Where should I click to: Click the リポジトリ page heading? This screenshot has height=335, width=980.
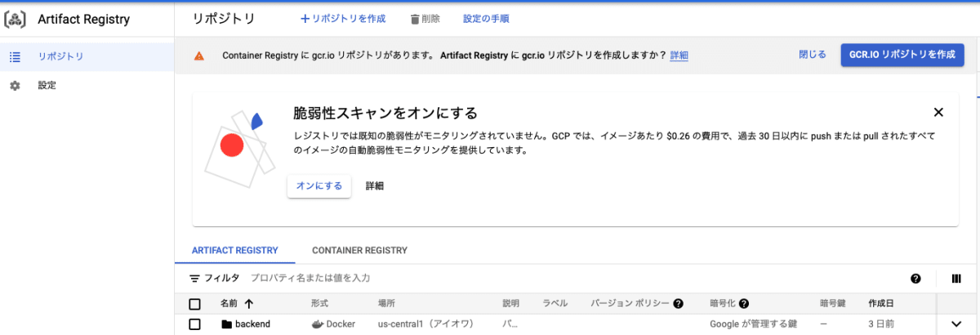[225, 19]
